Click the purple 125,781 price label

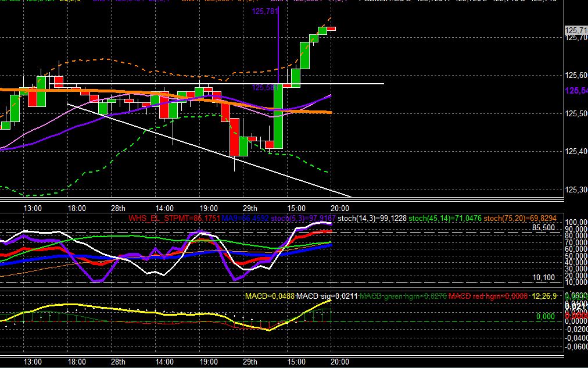[265, 12]
